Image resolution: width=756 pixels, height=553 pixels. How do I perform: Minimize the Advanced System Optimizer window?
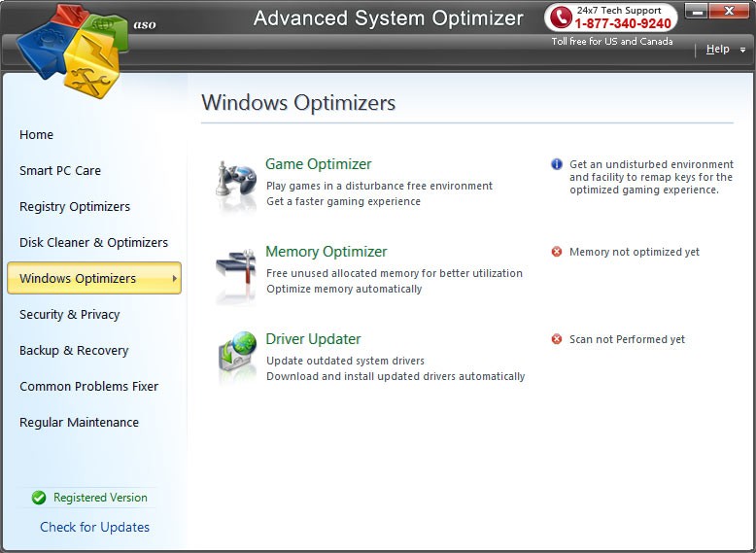(696, 11)
